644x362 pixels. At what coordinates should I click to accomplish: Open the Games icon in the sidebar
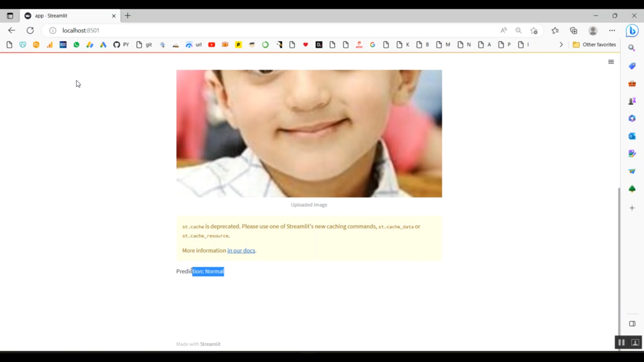click(632, 101)
